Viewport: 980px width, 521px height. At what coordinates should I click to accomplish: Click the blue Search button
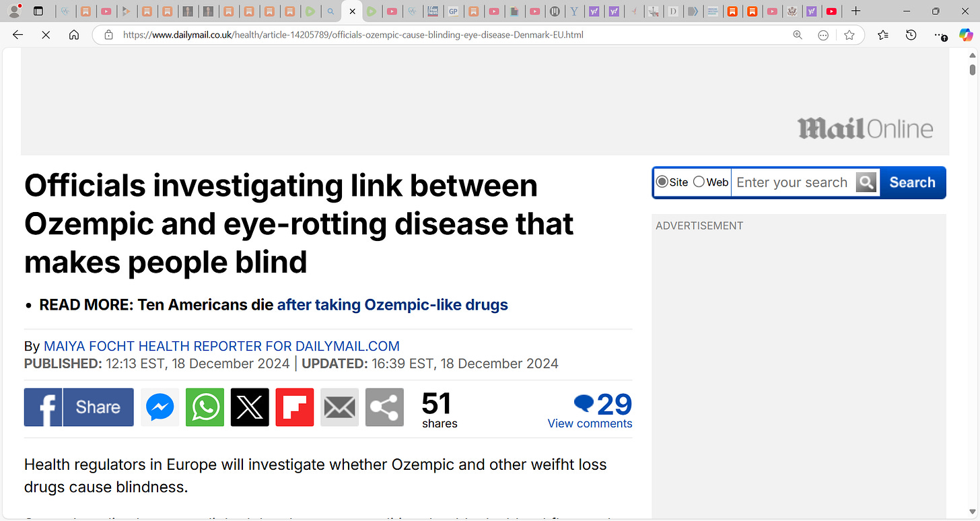tap(912, 182)
